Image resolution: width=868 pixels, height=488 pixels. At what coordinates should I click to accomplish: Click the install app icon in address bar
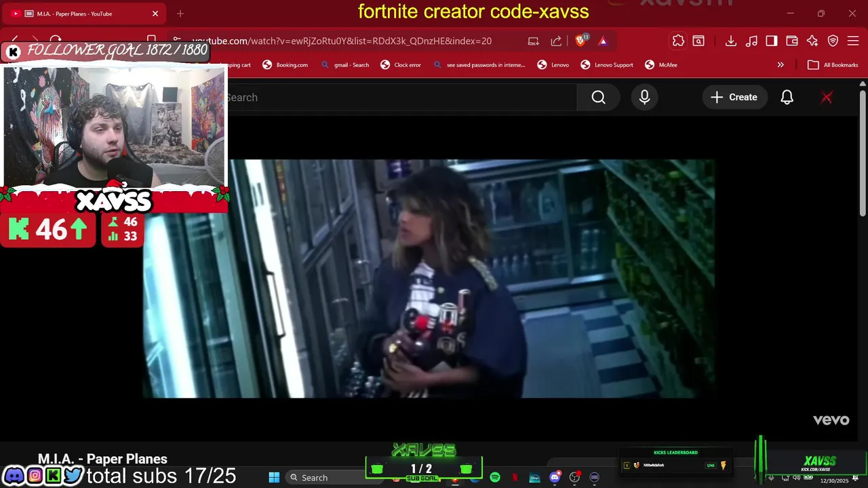point(534,41)
